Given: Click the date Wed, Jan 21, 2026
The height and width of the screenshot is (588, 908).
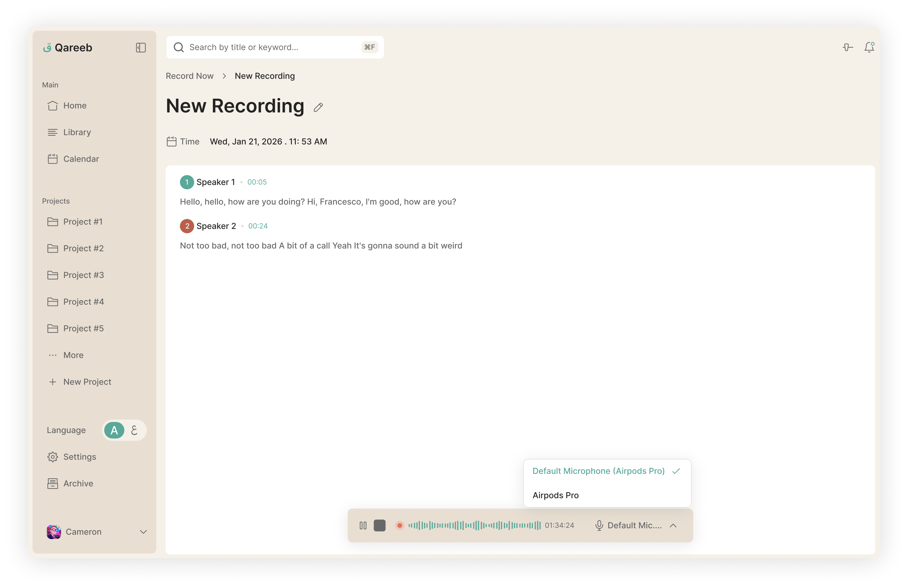Looking at the screenshot, I should (x=246, y=141).
